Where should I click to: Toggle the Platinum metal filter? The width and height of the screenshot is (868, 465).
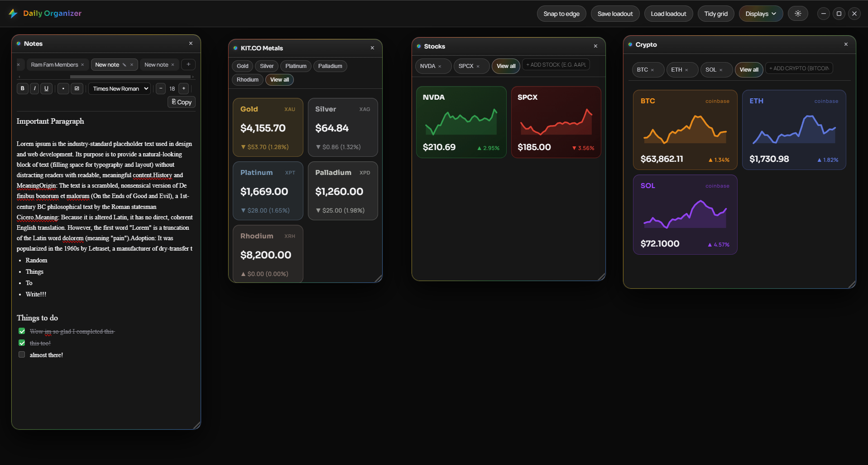[x=296, y=66]
